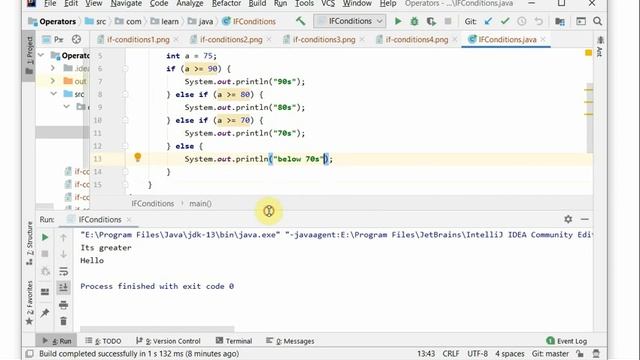Toggle soft-wrap icon in Run panel

coord(63,271)
